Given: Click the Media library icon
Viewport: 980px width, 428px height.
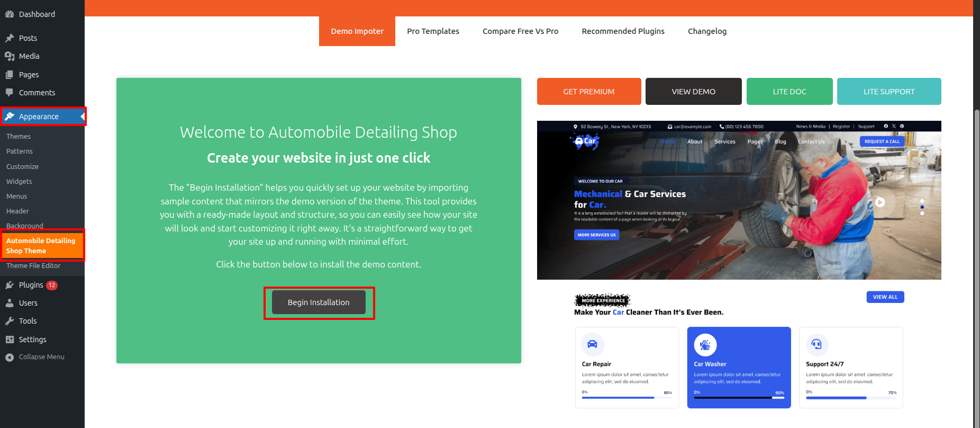Looking at the screenshot, I should (x=10, y=56).
